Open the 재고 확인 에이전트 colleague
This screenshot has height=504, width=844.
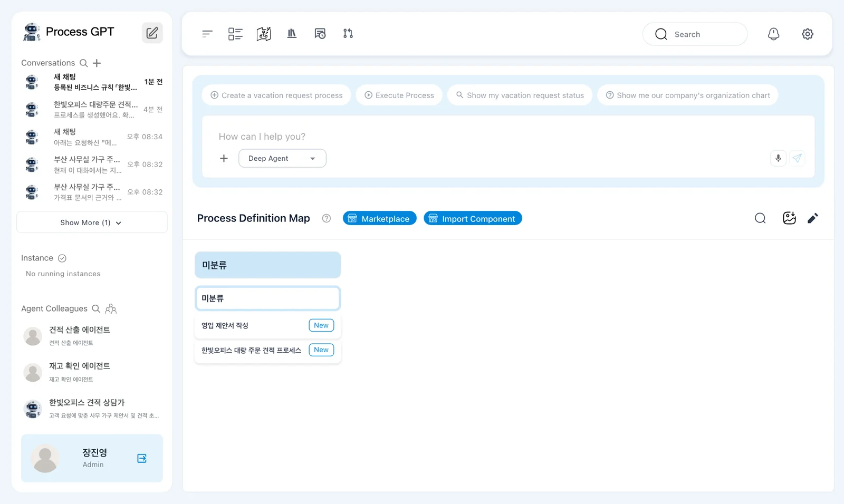(x=92, y=372)
